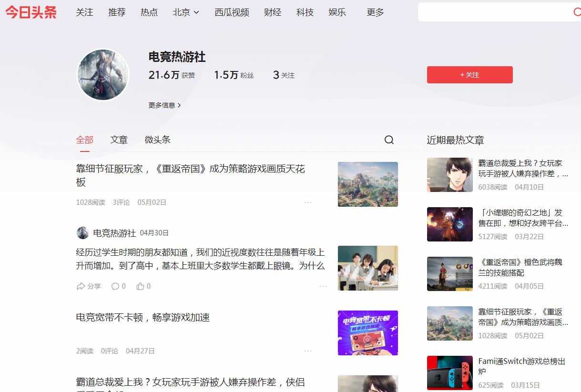View 1.5万 粉丝 followers list
The image size is (581, 392).
coord(234,75)
